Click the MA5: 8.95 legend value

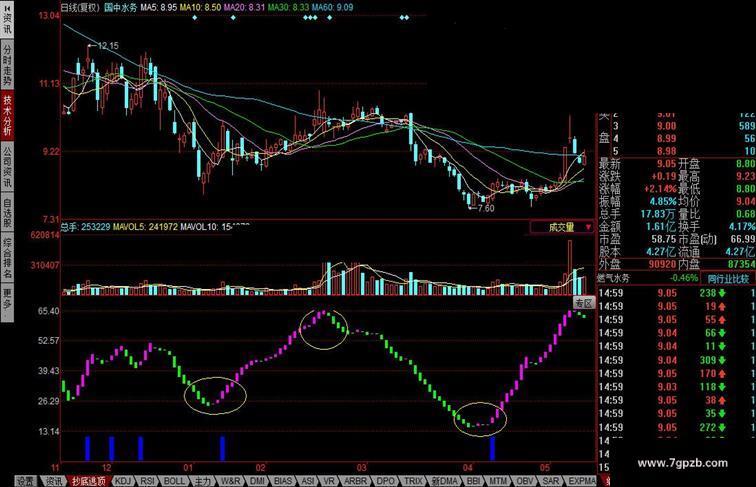click(x=159, y=7)
